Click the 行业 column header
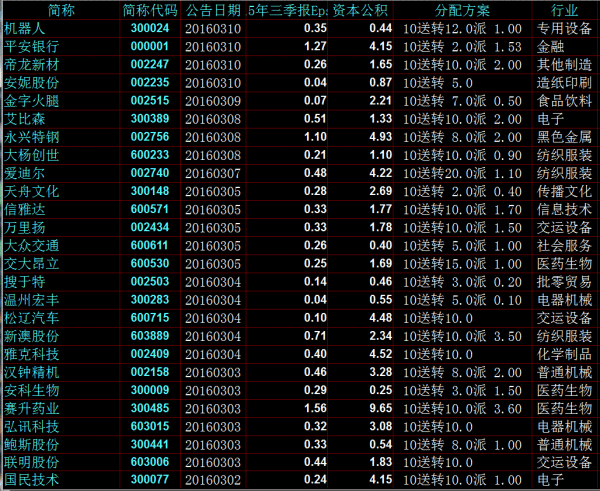 click(564, 10)
